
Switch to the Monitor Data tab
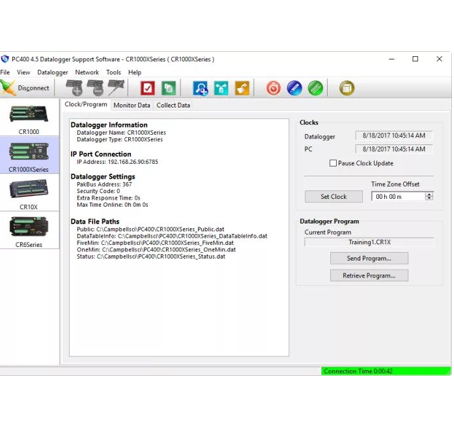132,105
